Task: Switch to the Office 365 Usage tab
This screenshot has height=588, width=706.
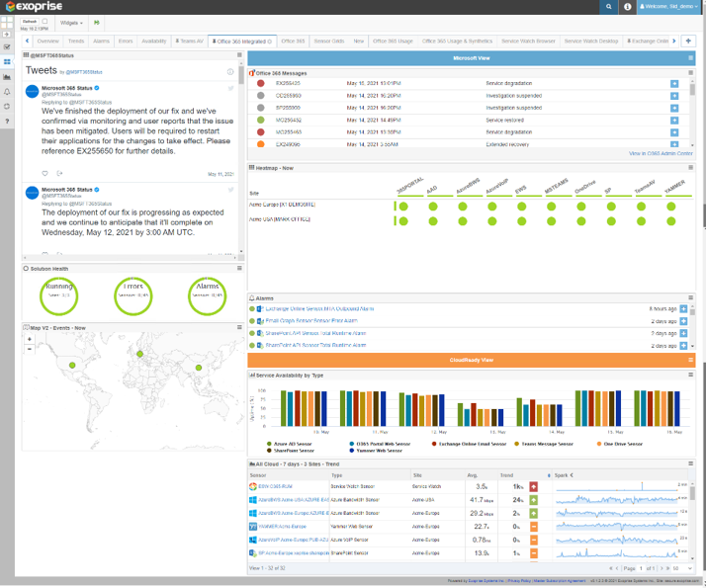Action: (393, 41)
